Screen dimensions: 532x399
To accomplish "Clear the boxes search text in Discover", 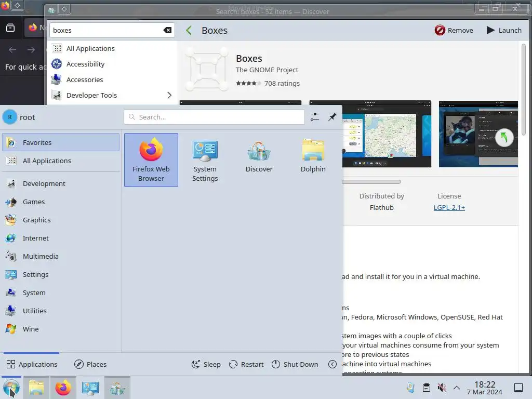I will [x=167, y=30].
